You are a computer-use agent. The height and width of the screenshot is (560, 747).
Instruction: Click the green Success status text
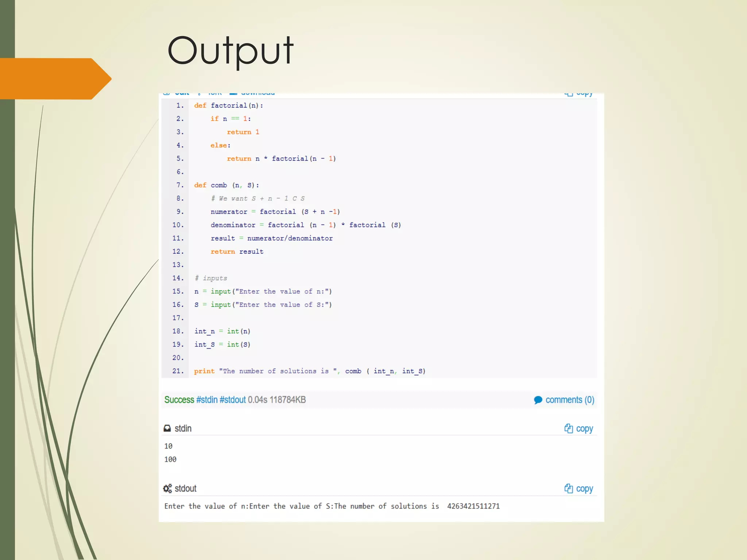pyautogui.click(x=179, y=400)
